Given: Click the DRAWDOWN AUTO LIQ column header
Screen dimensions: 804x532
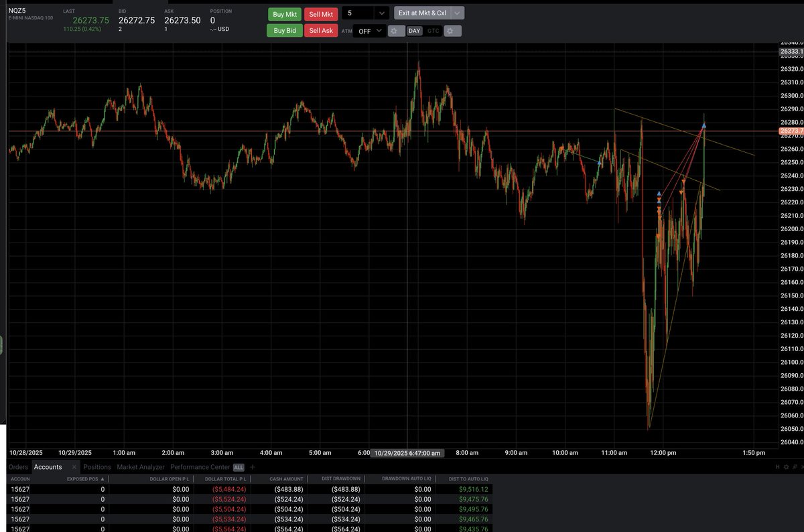Looking at the screenshot, I should point(406,479).
